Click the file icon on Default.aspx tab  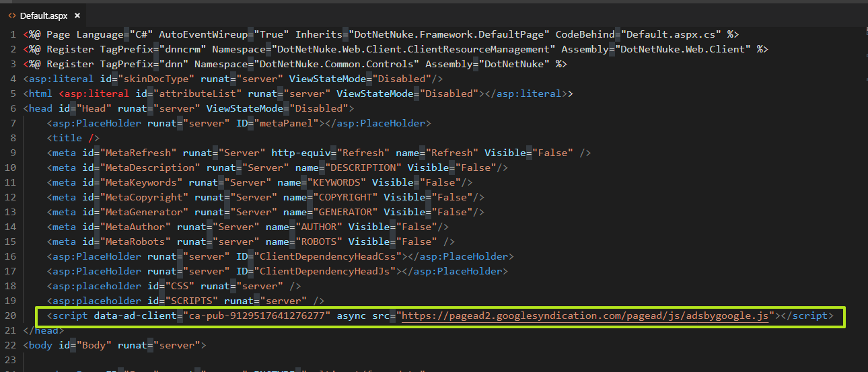[x=12, y=15]
